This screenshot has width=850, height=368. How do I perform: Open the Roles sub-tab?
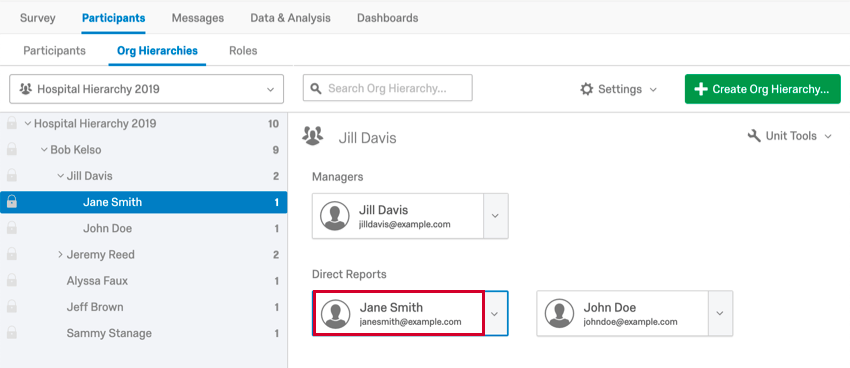click(243, 51)
